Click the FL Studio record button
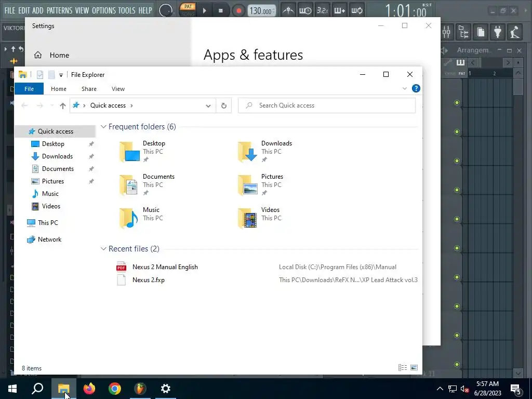The width and height of the screenshot is (532, 399). click(239, 10)
